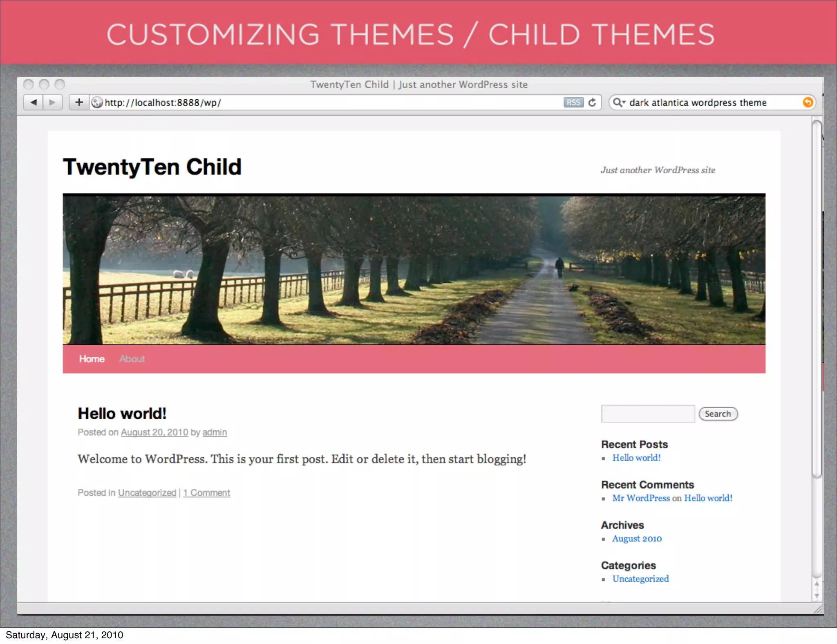Click the window resize grip corner
837x644 pixels.
(818, 609)
